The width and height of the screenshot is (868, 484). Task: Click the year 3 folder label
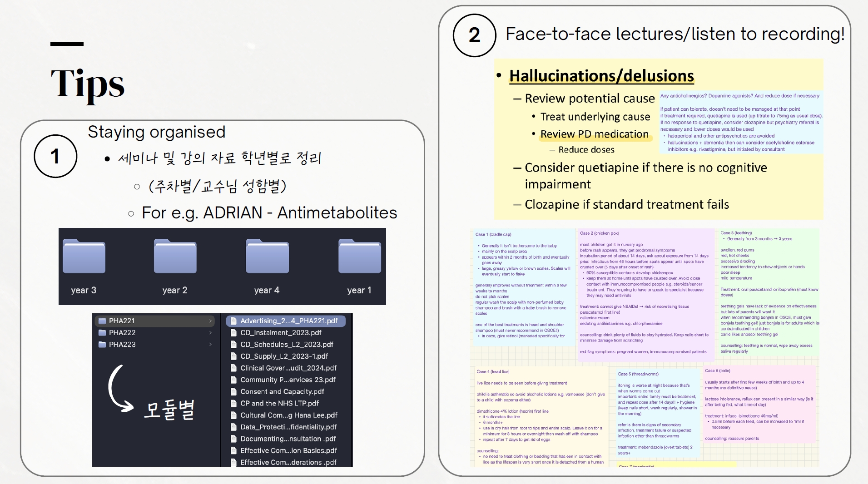[84, 290]
